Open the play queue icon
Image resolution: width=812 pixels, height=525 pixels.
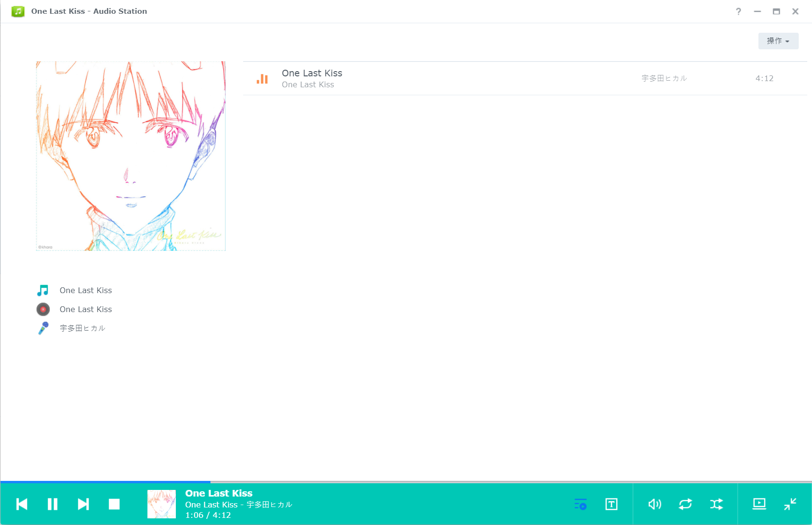coord(581,504)
